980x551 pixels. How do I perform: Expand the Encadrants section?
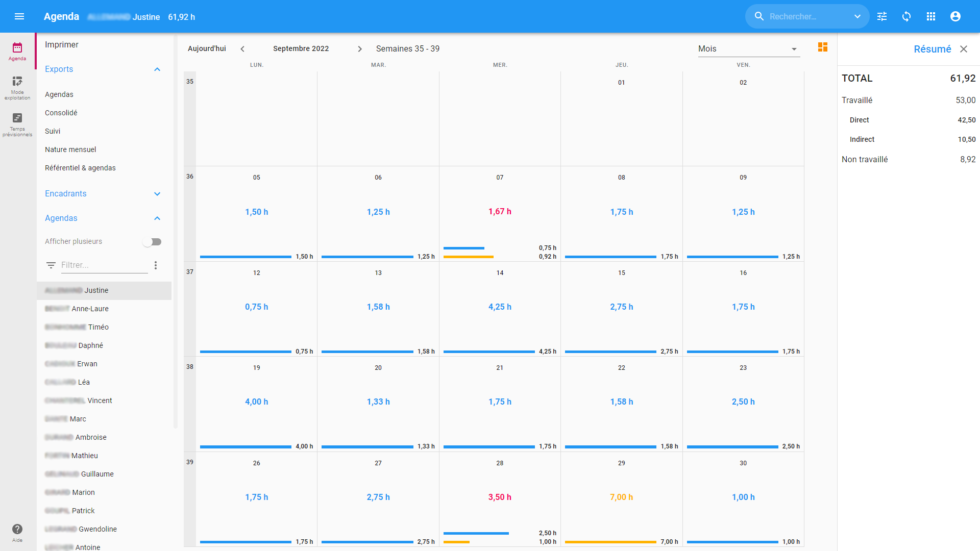pos(157,194)
